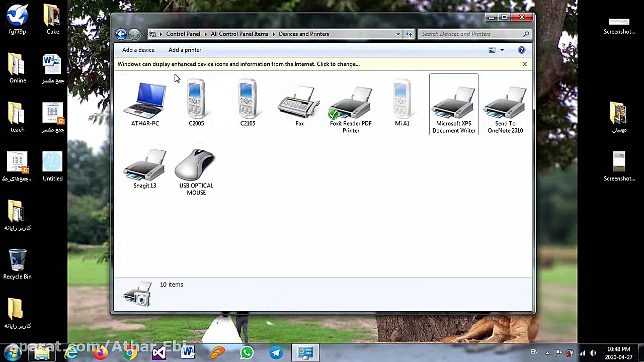Select the teach folder on desktop
Screen dimensions: 644x362
18,117
